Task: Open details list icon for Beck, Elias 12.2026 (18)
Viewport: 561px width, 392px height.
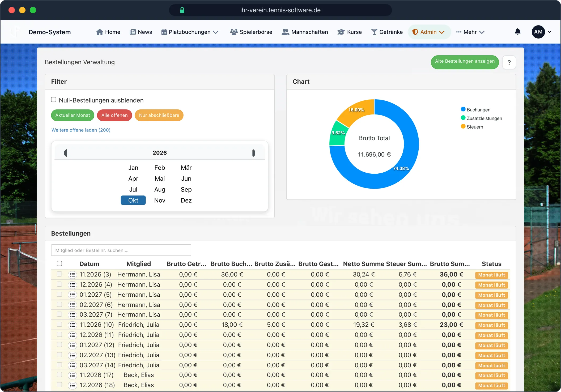Action: pos(72,385)
